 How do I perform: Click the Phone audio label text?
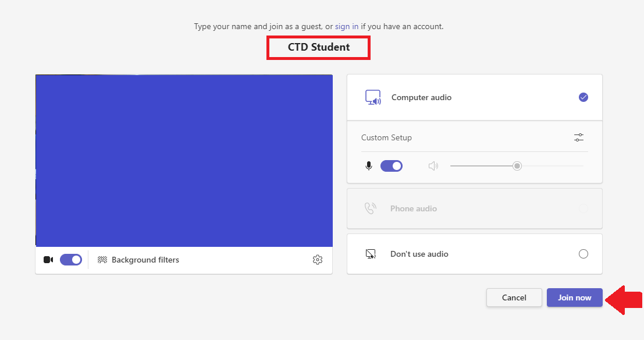pos(414,208)
